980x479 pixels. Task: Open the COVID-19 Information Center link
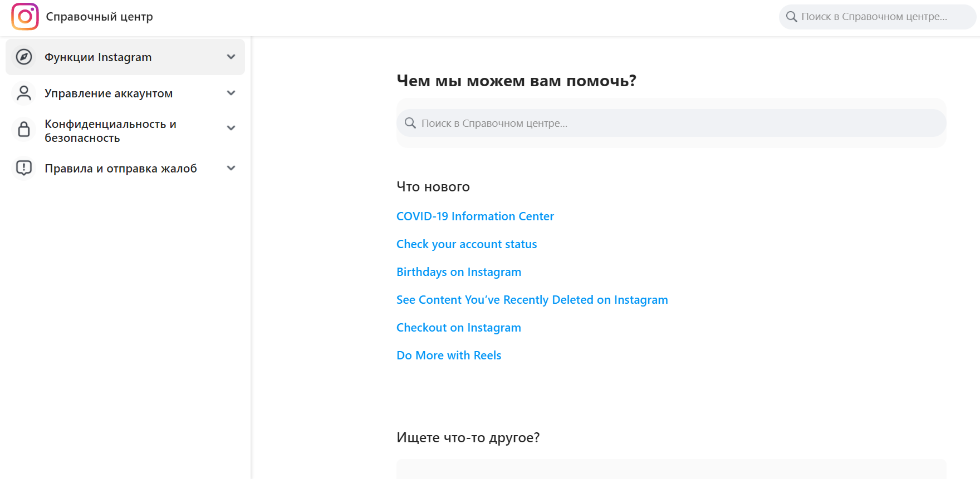[x=475, y=216]
